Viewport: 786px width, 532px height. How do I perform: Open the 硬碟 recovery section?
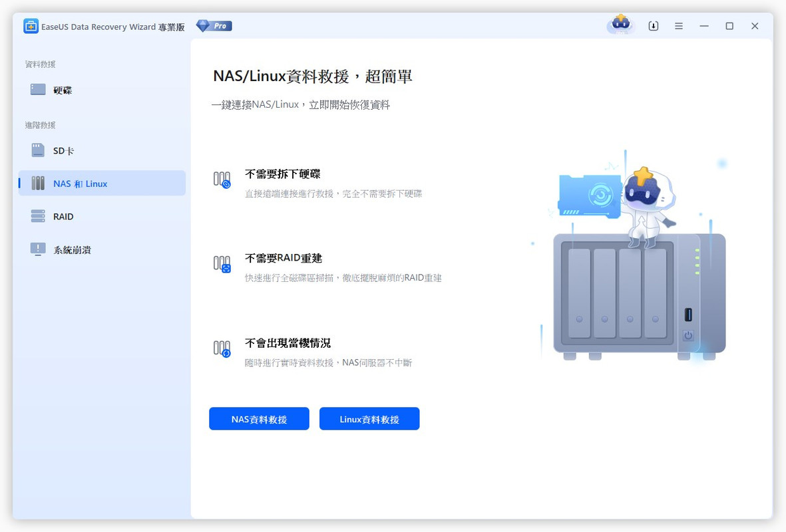point(102,90)
